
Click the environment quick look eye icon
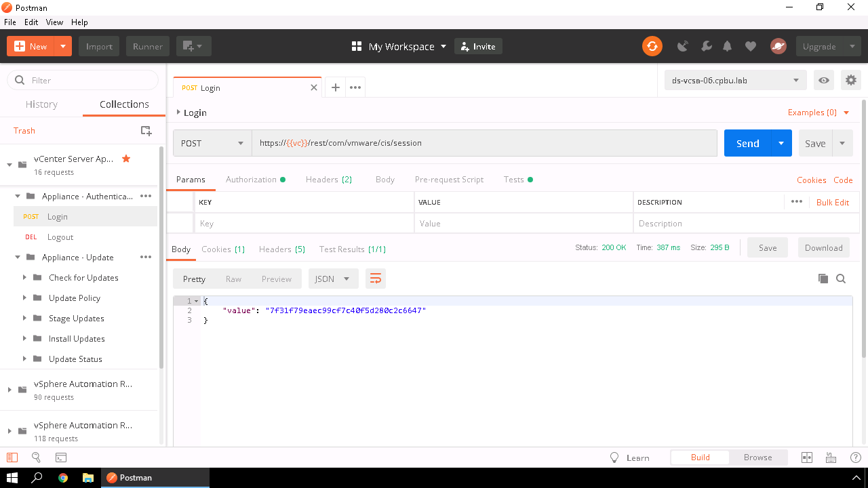pyautogui.click(x=824, y=80)
